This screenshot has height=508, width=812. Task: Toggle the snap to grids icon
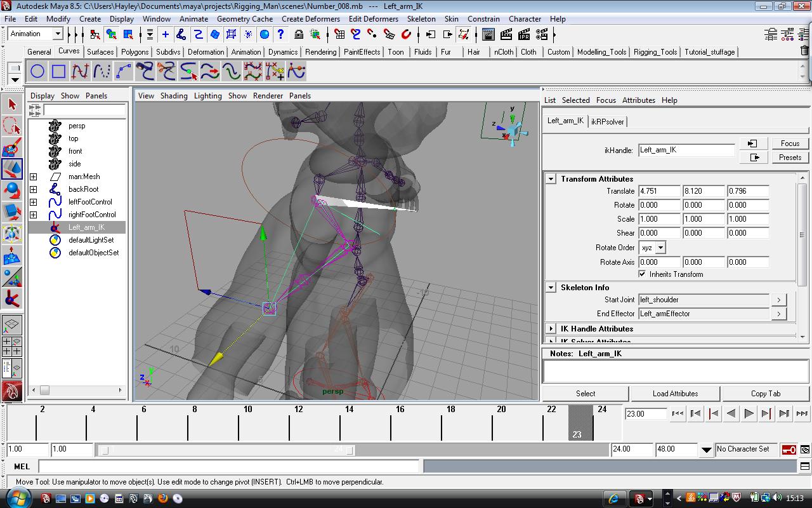tap(339, 34)
